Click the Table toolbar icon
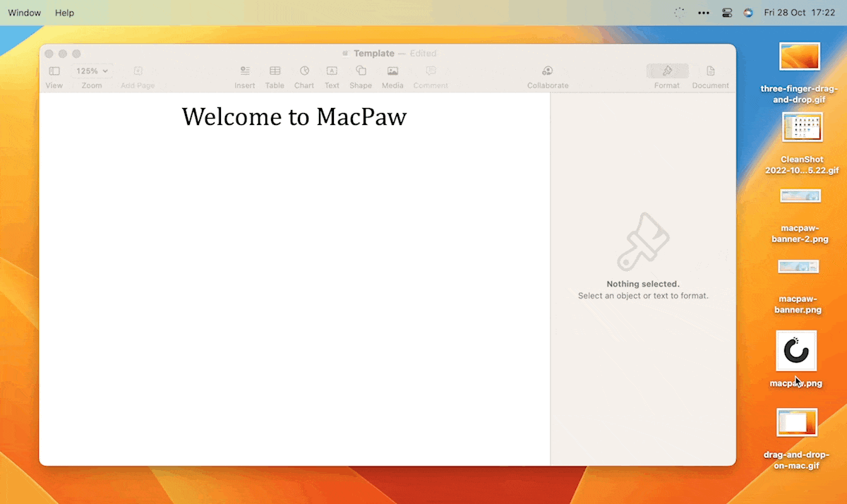This screenshot has width=847, height=504. click(x=275, y=71)
